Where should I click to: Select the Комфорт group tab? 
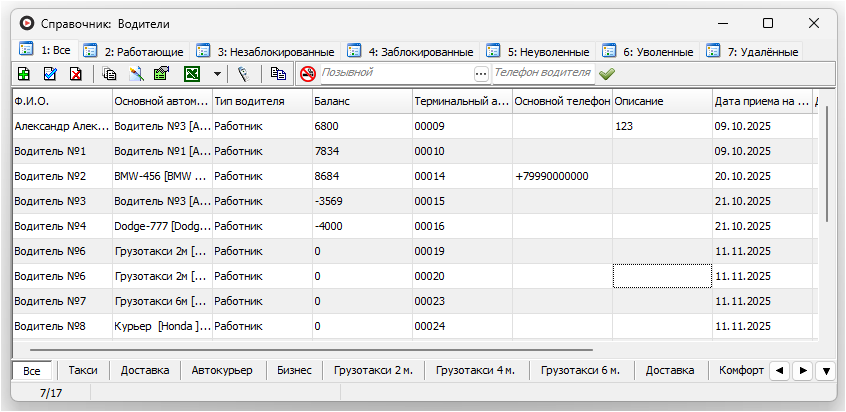[741, 370]
